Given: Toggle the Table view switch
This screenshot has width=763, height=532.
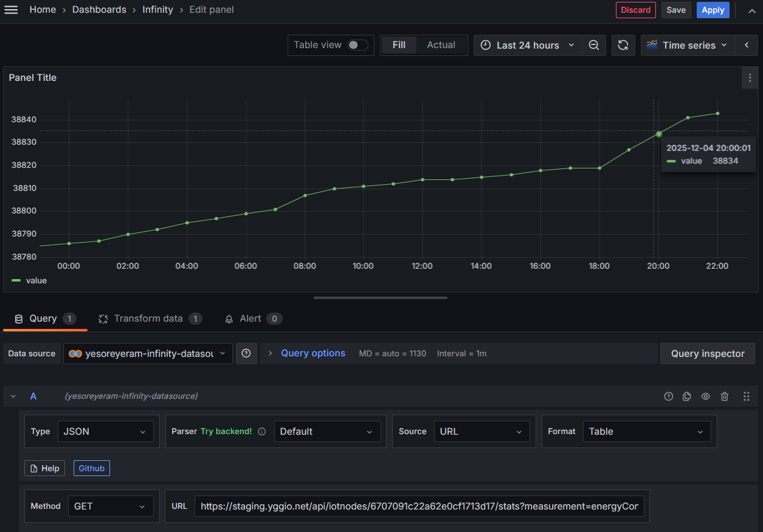Looking at the screenshot, I should (357, 45).
